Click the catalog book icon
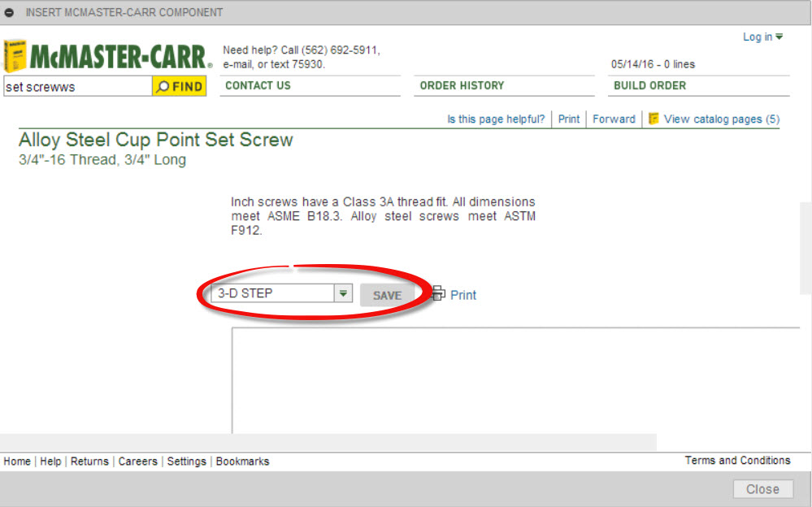Viewport: 812px width, 507px height. click(x=654, y=119)
